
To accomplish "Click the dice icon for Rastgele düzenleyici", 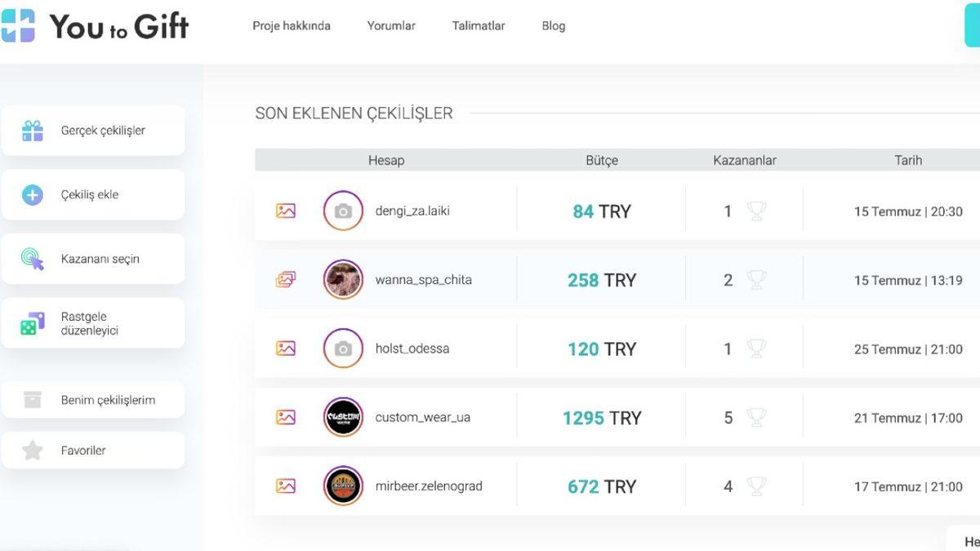I will (x=33, y=323).
